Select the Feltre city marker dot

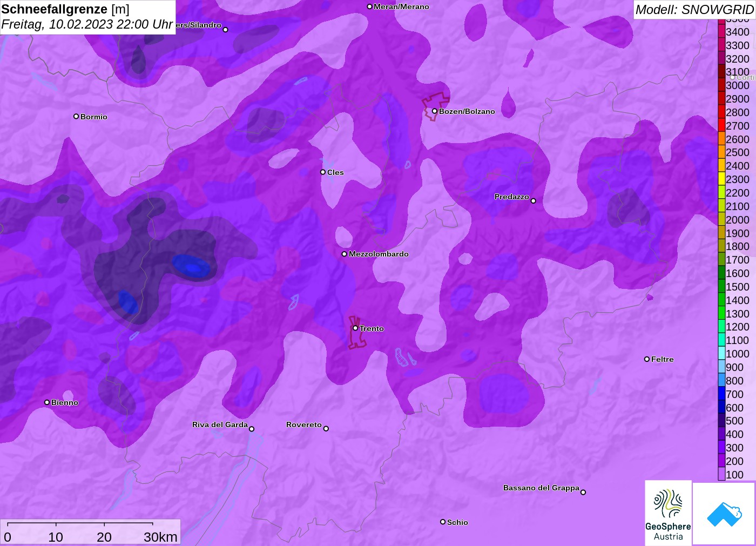coord(647,359)
